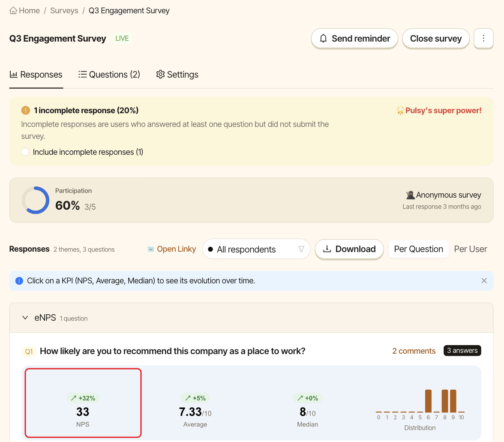Click the distribution bar for score 6
The image size is (504, 442).
tap(428, 401)
